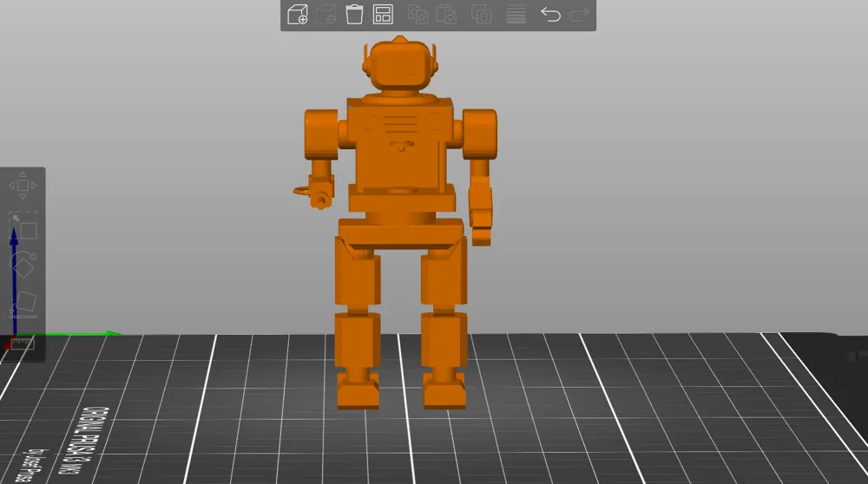Arrange objects with the layout icon
Viewport: 868px width, 484px height.
[383, 15]
